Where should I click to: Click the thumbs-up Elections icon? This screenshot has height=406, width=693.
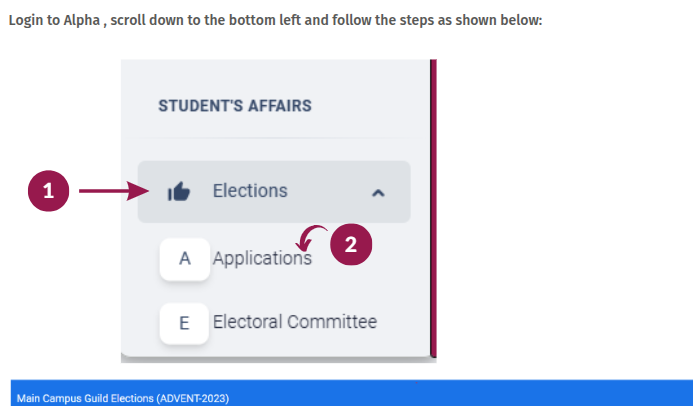click(178, 191)
